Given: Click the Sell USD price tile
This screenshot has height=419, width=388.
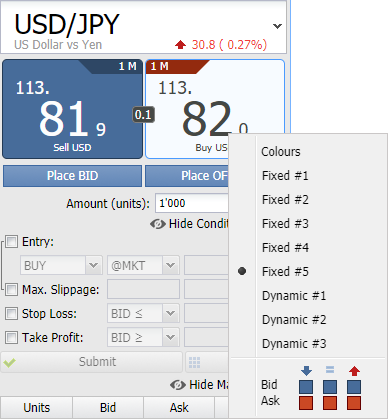Looking at the screenshot, I should click(73, 109).
